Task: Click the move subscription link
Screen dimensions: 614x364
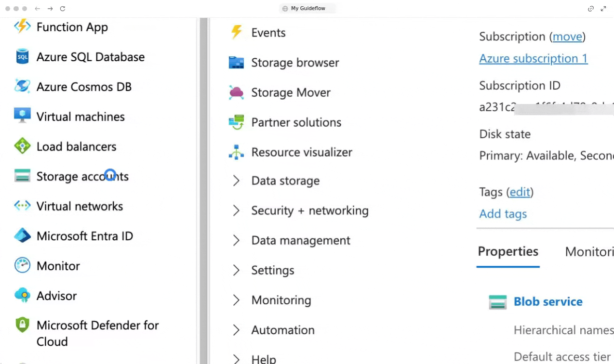Action: (567, 37)
